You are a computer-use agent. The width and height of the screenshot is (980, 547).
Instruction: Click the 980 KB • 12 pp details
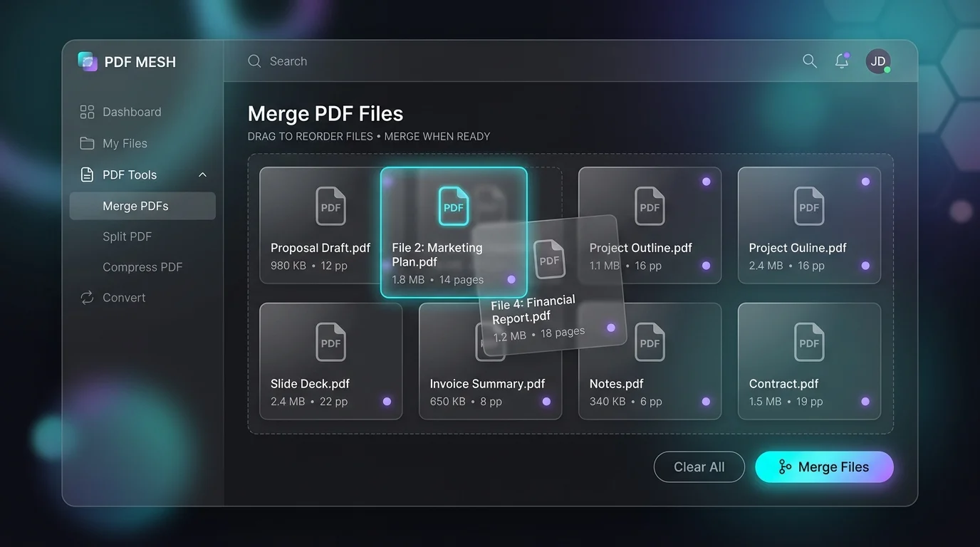pyautogui.click(x=309, y=266)
